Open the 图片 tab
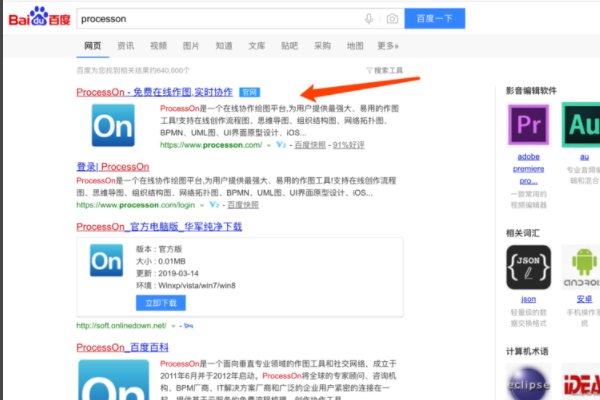Viewport: 600px width, 400px height. [191, 46]
